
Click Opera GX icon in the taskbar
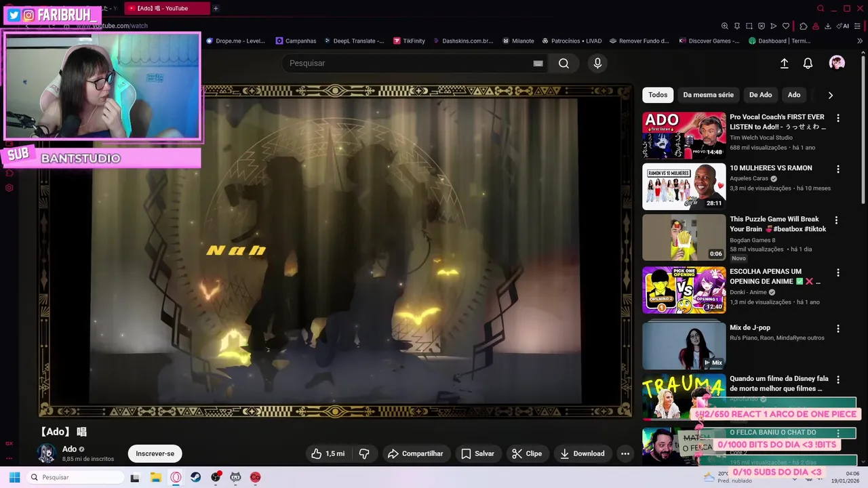pyautogui.click(x=176, y=477)
